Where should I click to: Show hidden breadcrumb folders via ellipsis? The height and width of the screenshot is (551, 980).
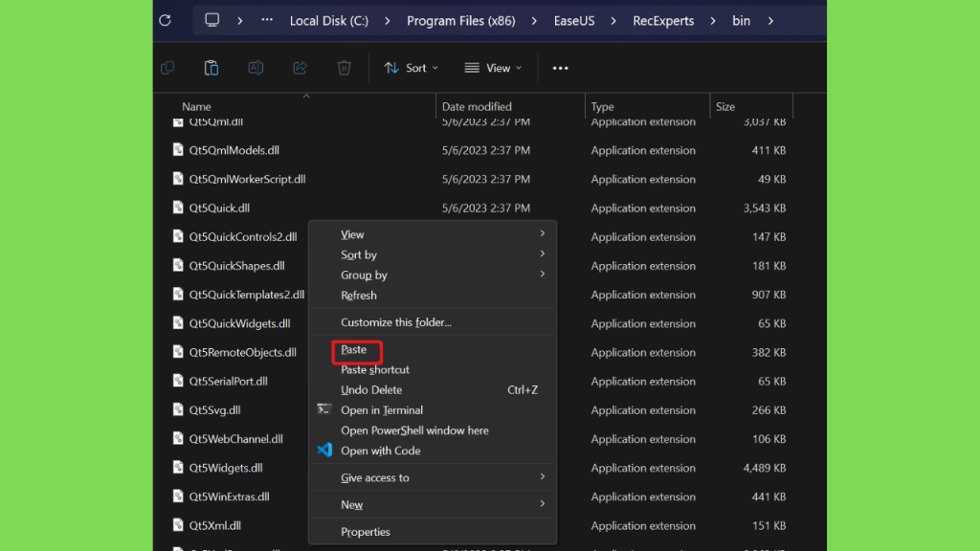coord(267,20)
